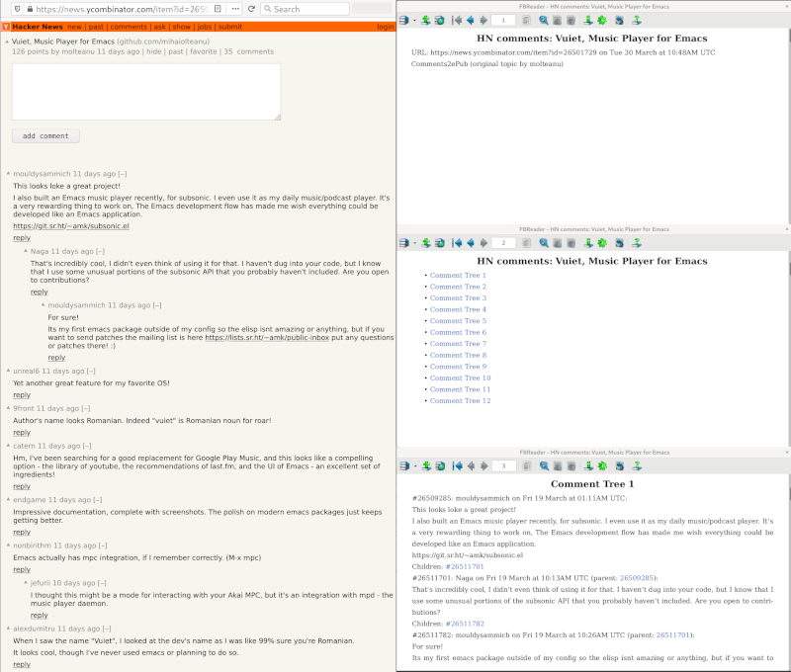Collapse nonbirithm's comment thread

[103, 546]
